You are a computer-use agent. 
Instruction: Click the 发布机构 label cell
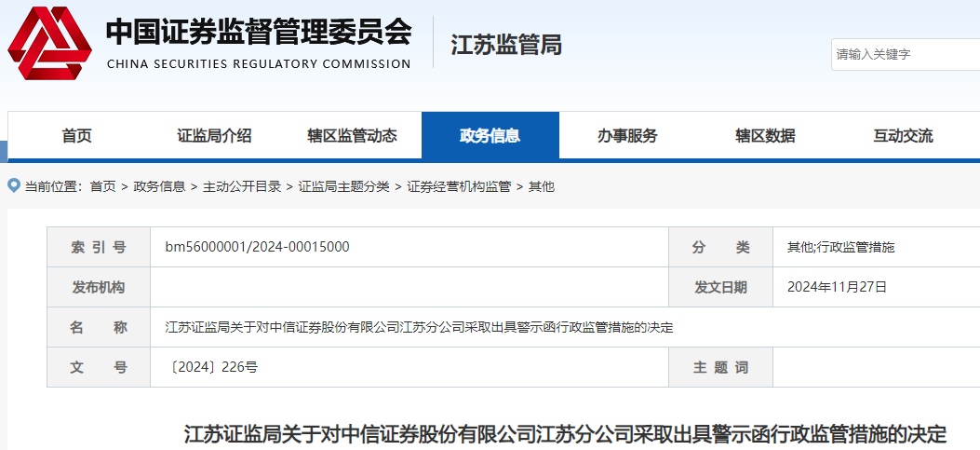click(x=99, y=287)
